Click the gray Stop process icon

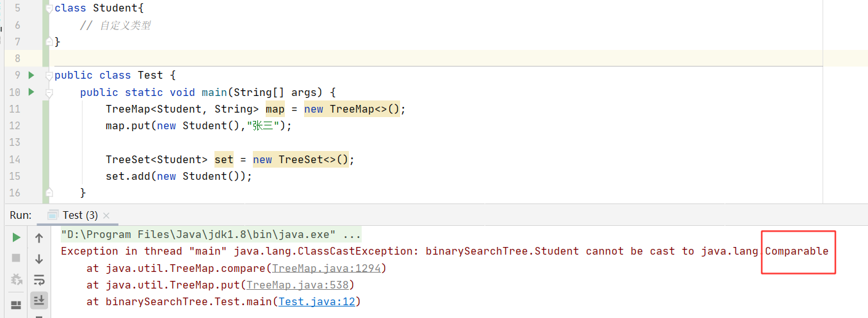coord(16,258)
